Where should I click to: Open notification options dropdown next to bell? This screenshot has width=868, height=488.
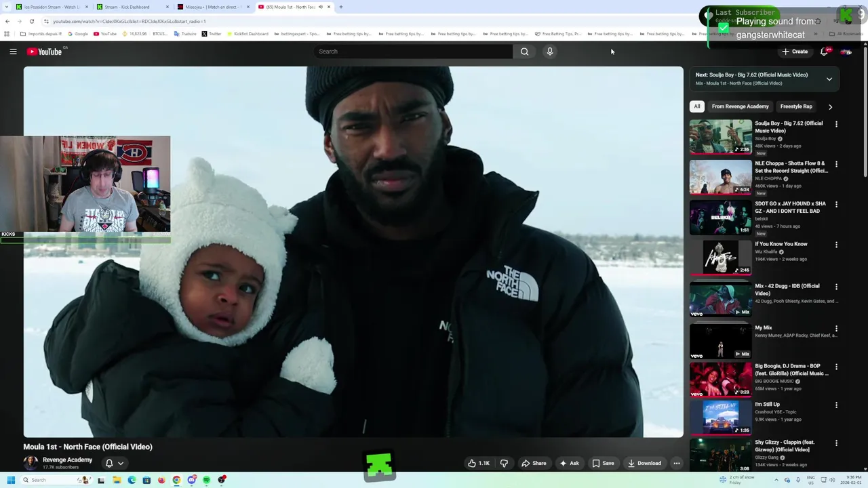[x=121, y=464]
